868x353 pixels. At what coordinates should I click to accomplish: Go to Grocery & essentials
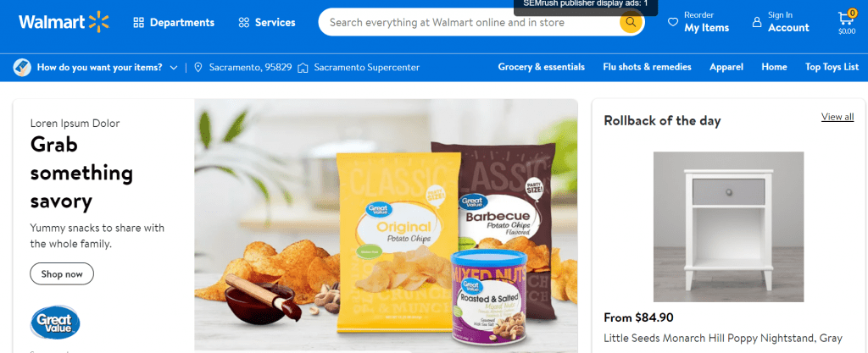(542, 67)
